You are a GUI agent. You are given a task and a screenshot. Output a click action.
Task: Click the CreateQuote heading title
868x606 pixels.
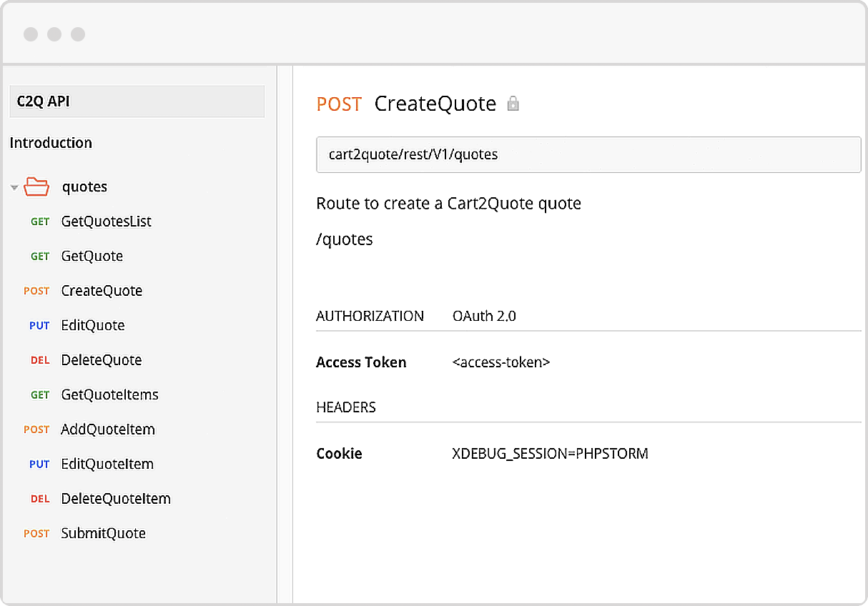point(435,104)
